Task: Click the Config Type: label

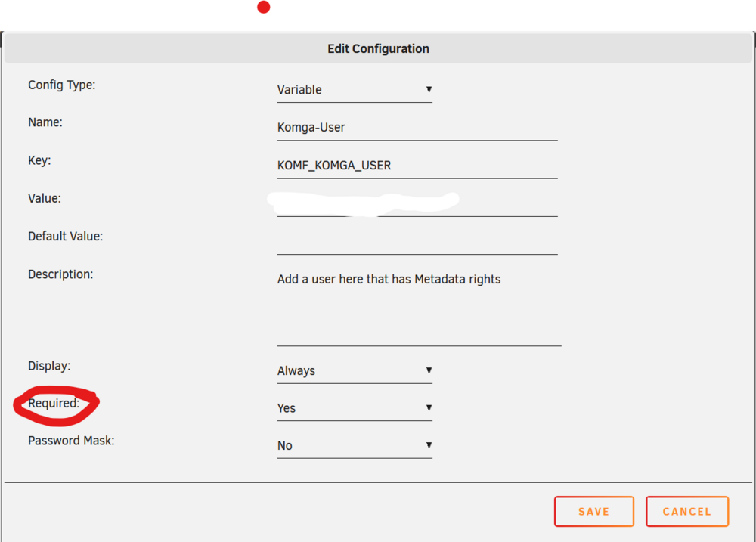Action: point(62,85)
